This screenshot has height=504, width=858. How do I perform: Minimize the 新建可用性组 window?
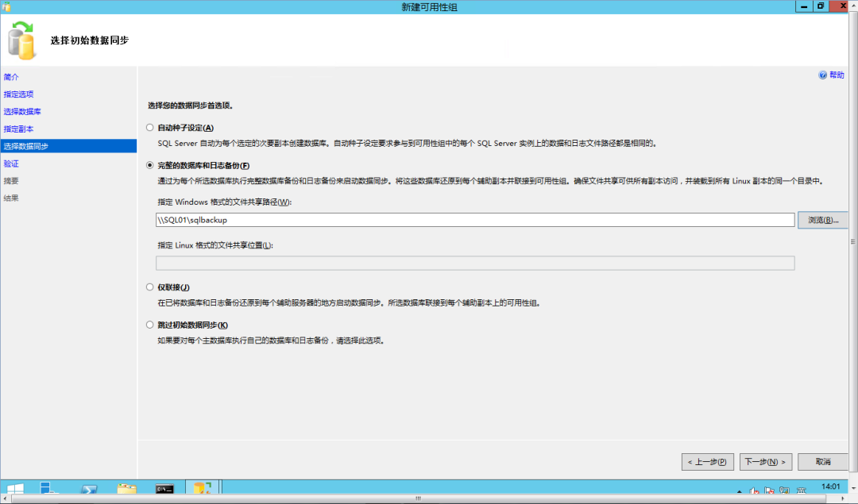803,6
